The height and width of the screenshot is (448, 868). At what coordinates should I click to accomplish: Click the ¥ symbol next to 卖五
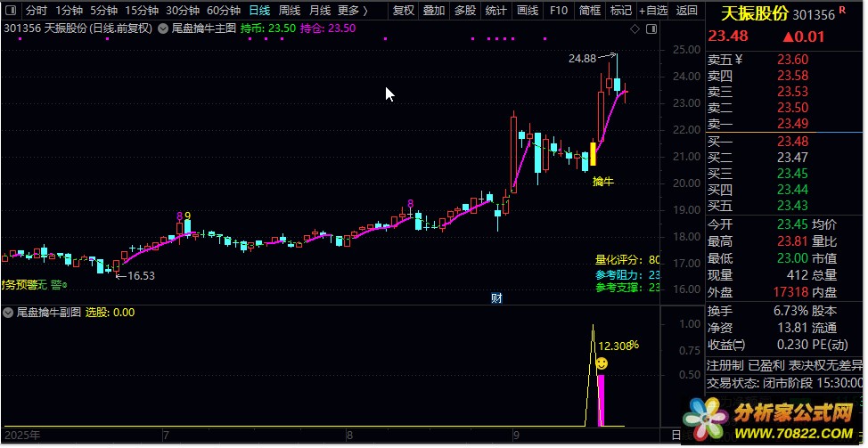(x=739, y=59)
